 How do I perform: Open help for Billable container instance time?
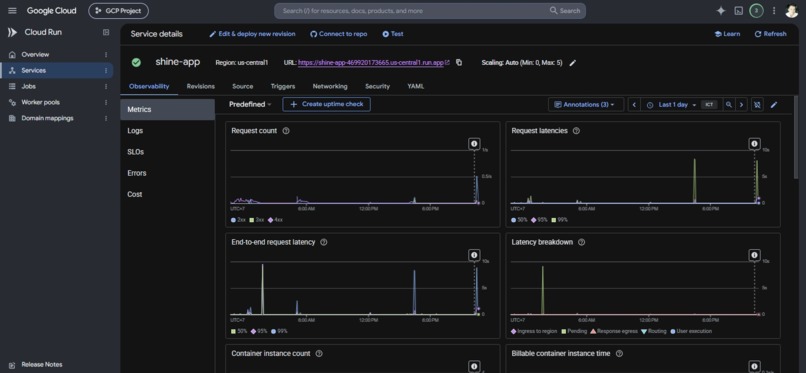[x=619, y=353]
